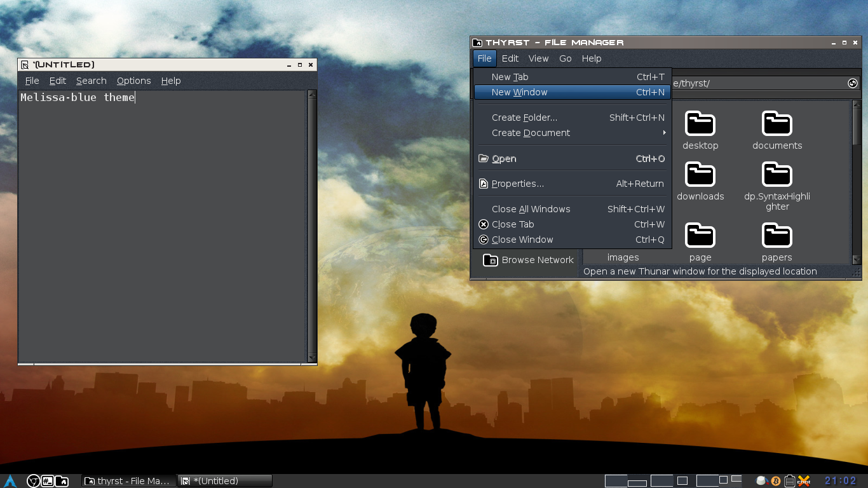
Task: Open File menu in the Untitled editor
Action: (32, 81)
